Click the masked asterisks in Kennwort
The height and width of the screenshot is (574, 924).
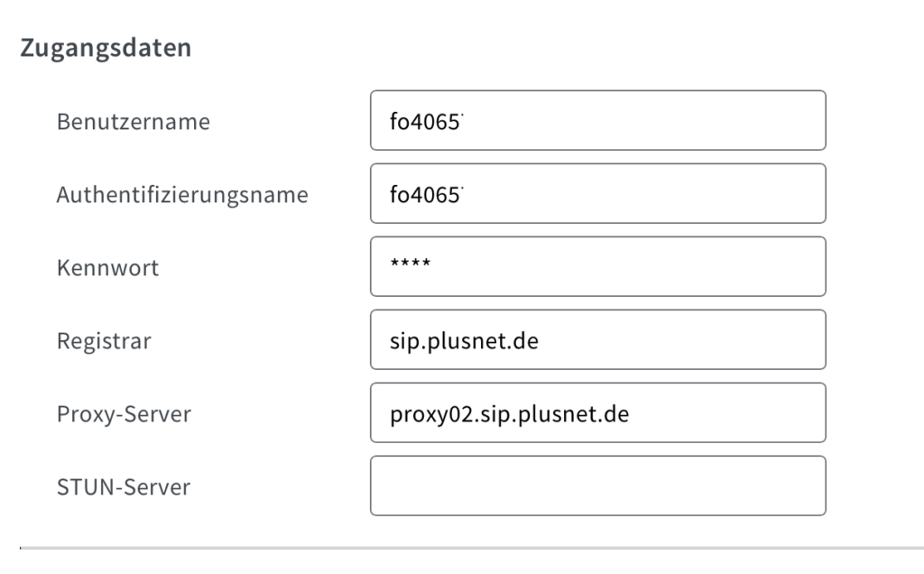click(x=410, y=264)
